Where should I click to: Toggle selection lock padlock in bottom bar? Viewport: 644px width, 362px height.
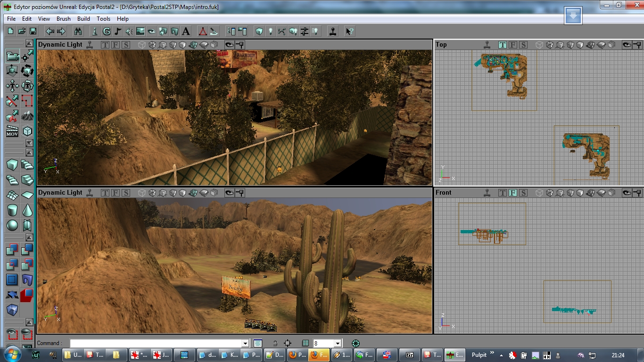pyautogui.click(x=275, y=344)
